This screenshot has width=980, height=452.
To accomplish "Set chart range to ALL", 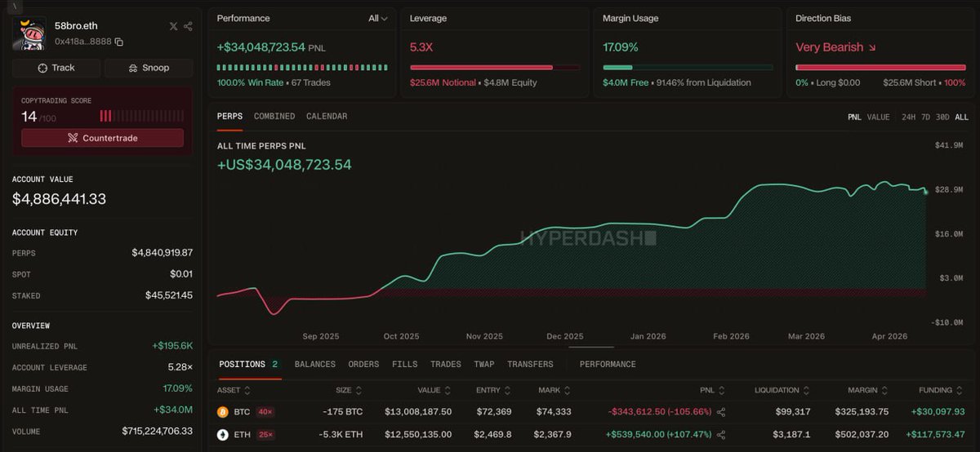I will 962,117.
